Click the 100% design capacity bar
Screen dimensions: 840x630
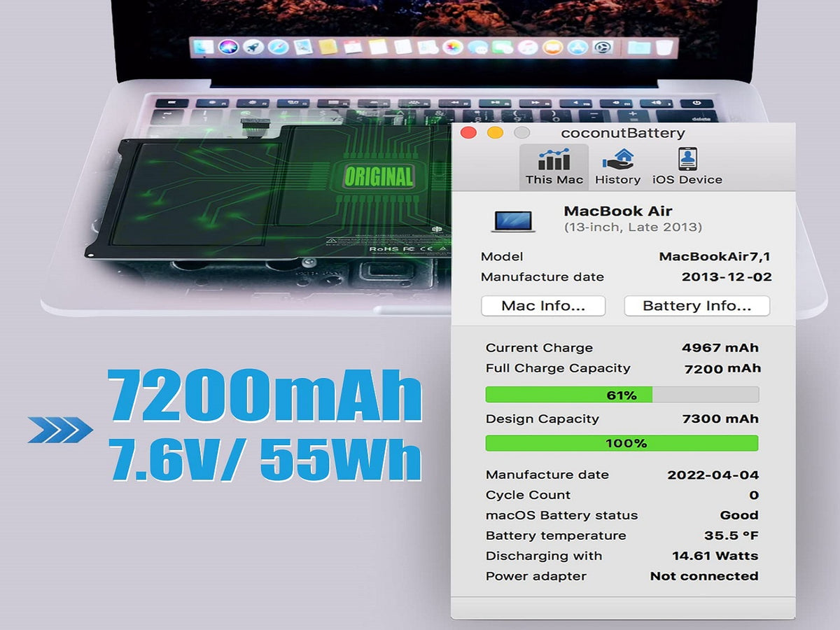click(x=622, y=443)
